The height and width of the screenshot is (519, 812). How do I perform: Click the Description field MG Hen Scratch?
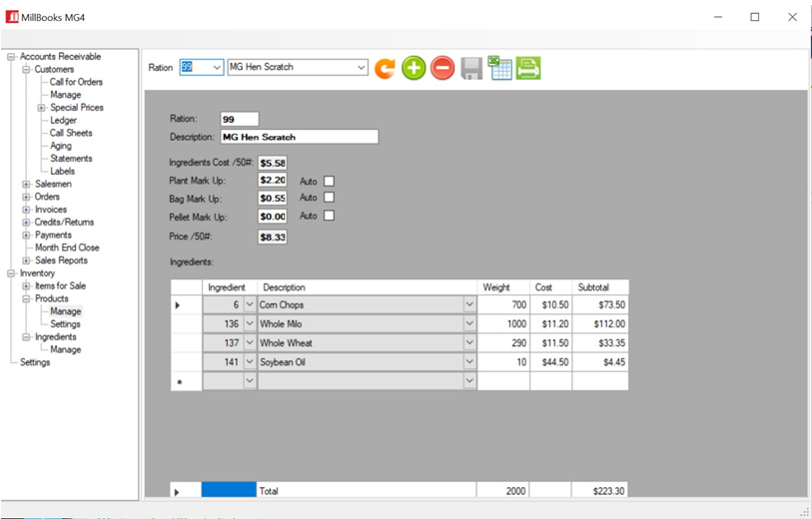[300, 137]
